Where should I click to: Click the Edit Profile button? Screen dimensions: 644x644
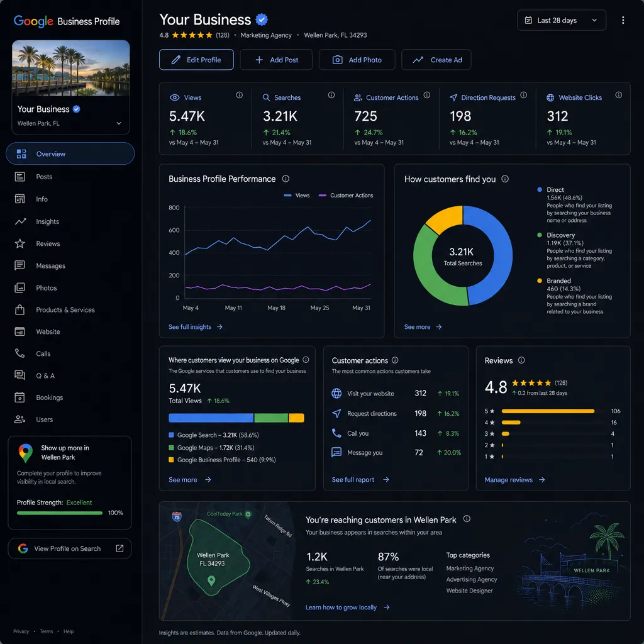[196, 60]
